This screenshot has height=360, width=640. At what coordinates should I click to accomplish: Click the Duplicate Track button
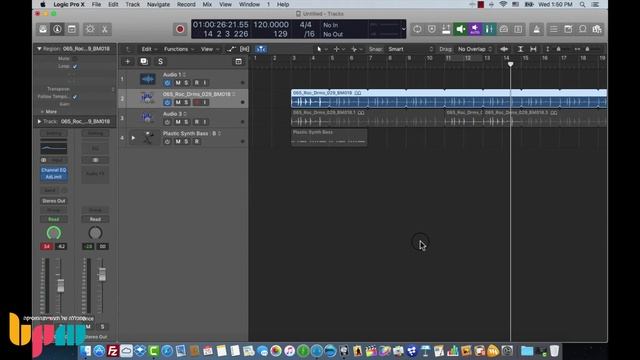(x=144, y=61)
